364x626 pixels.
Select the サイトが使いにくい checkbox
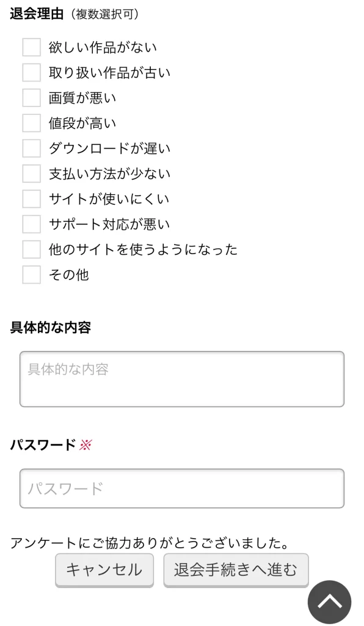point(30,199)
